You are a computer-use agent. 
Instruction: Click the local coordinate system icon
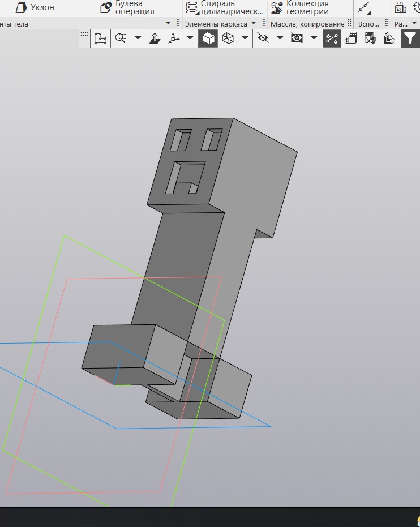click(x=100, y=38)
